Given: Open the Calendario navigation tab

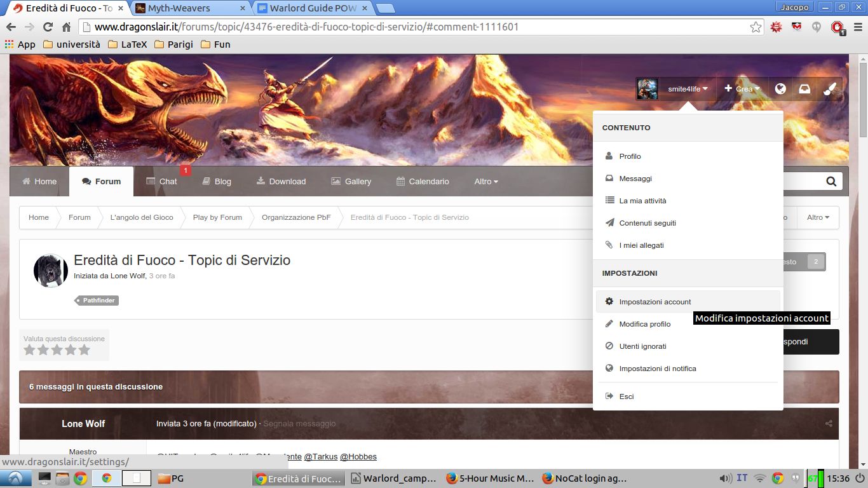Looking at the screenshot, I should 423,182.
